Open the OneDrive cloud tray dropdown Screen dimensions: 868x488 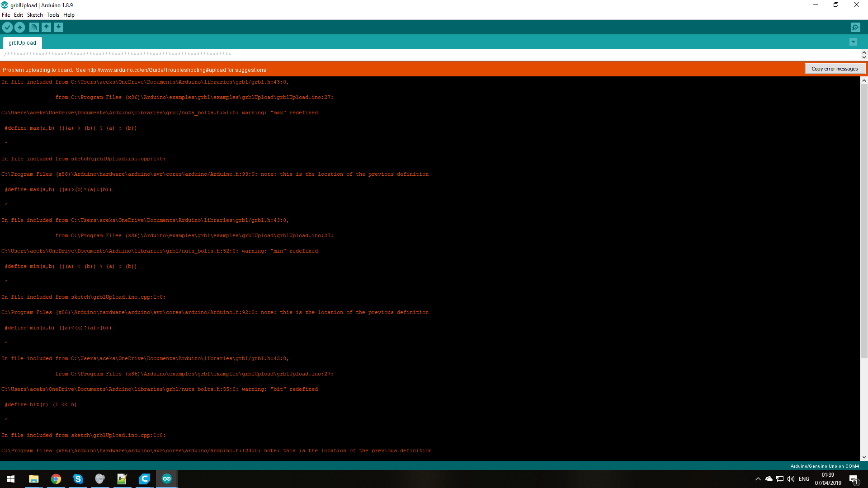[x=769, y=479]
